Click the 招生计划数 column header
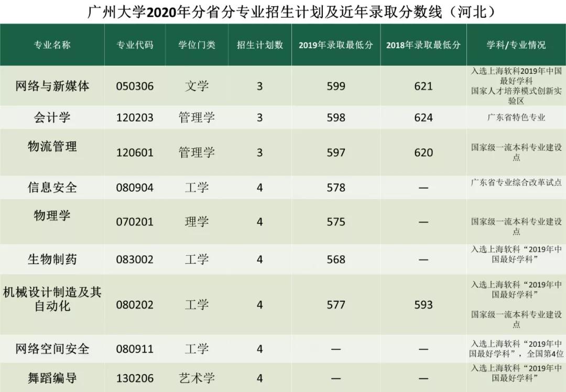The height and width of the screenshot is (392, 566). click(x=259, y=45)
